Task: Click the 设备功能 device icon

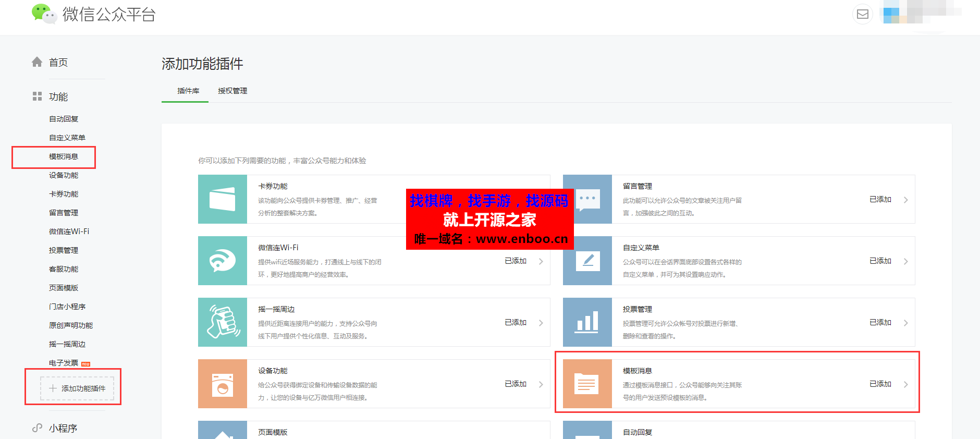Action: tap(223, 384)
